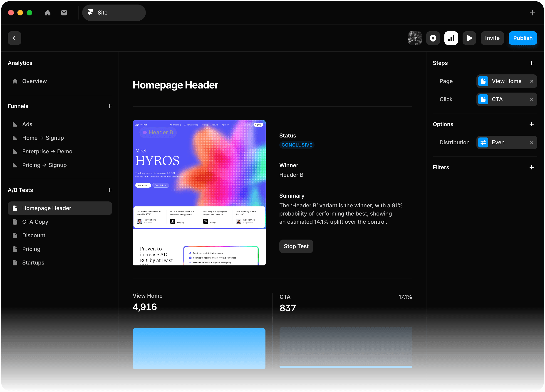This screenshot has height=392, width=545.
Task: Clear the Even distribution option
Action: pos(532,142)
